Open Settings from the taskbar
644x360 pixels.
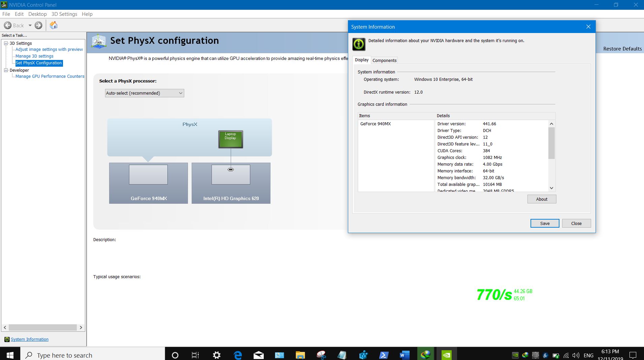click(x=217, y=355)
